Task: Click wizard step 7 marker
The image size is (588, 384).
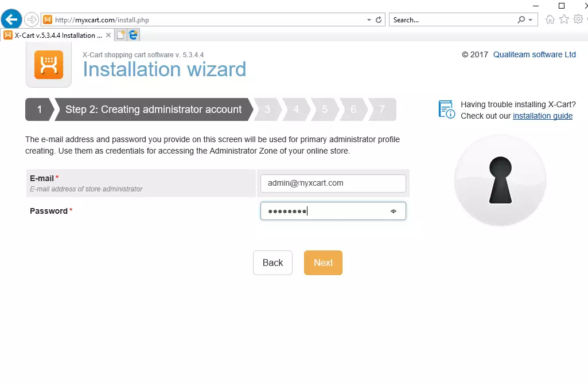Action: [382, 109]
